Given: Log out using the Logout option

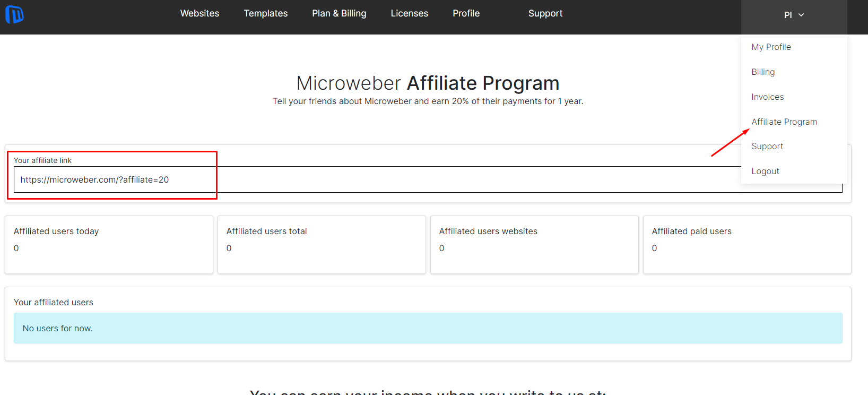Looking at the screenshot, I should click(765, 171).
